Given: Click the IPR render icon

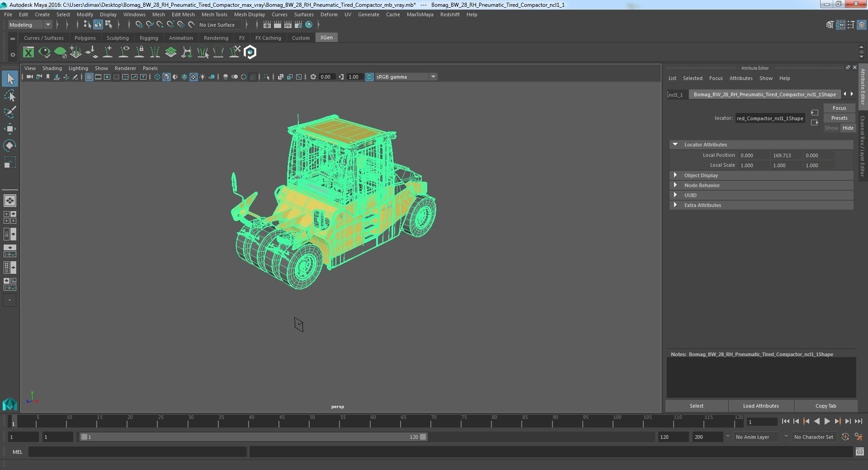Looking at the screenshot, I should pos(288,25).
